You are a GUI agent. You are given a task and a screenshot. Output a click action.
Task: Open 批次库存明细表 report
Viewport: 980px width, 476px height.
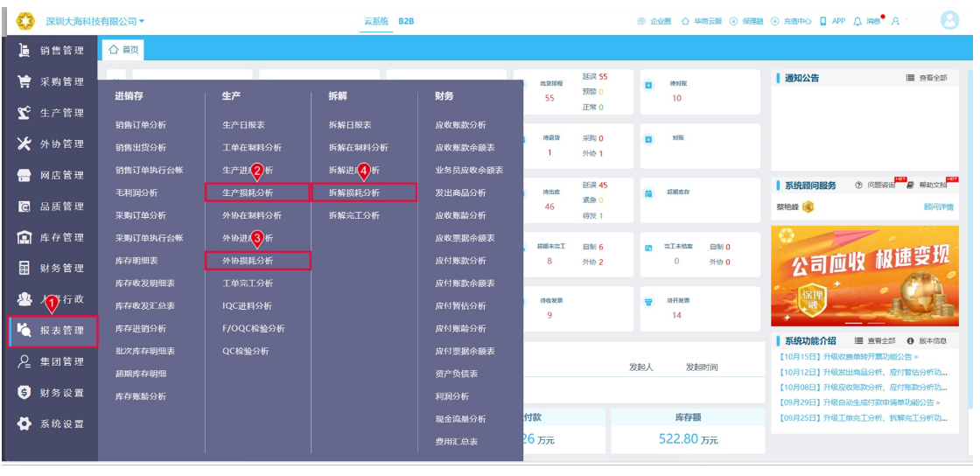pyautogui.click(x=145, y=351)
